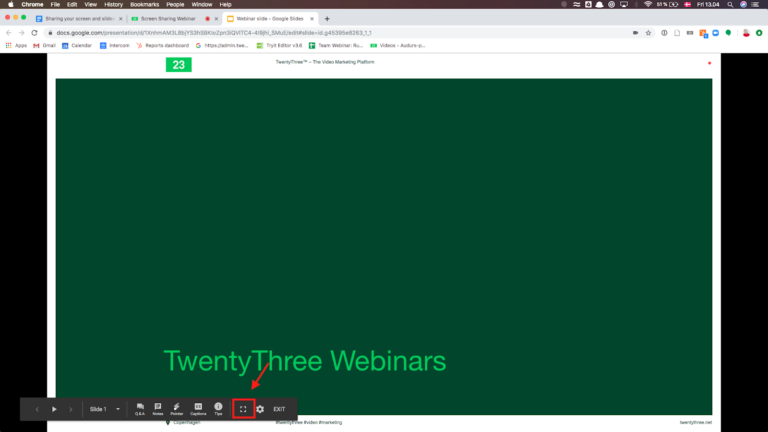Open presentation settings gear
This screenshot has height=432, width=768.
260,409
